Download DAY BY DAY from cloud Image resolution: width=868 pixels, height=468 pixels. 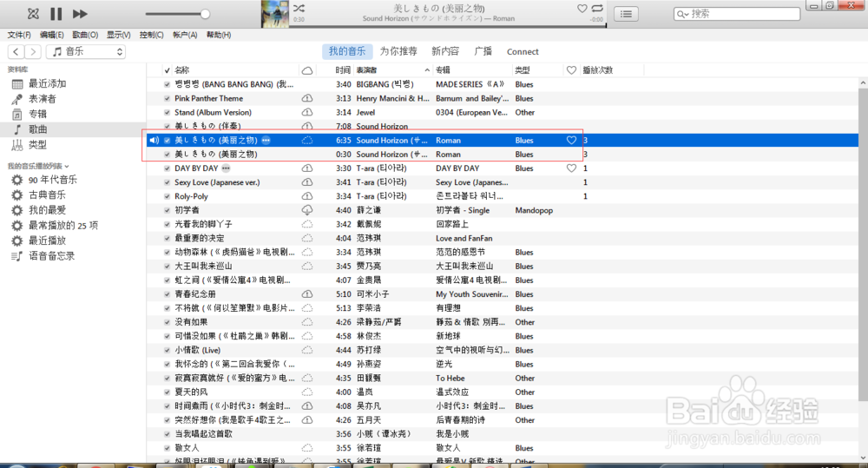pos(306,168)
